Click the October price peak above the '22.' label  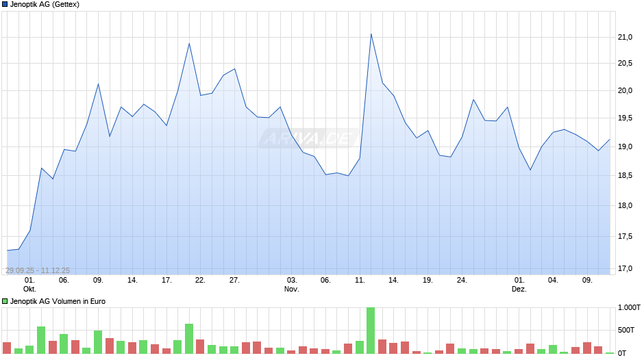pyautogui.click(x=189, y=44)
